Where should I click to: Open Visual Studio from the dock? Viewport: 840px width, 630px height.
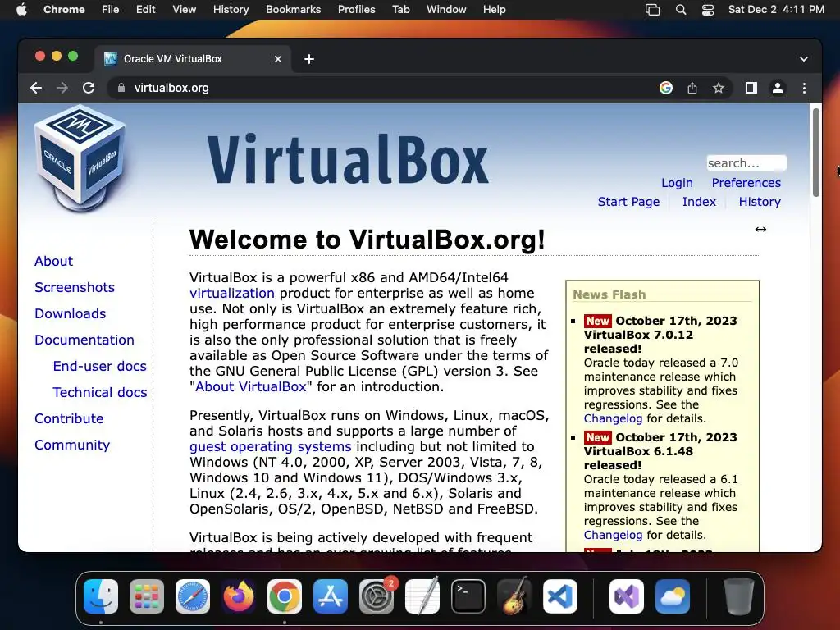(x=626, y=596)
